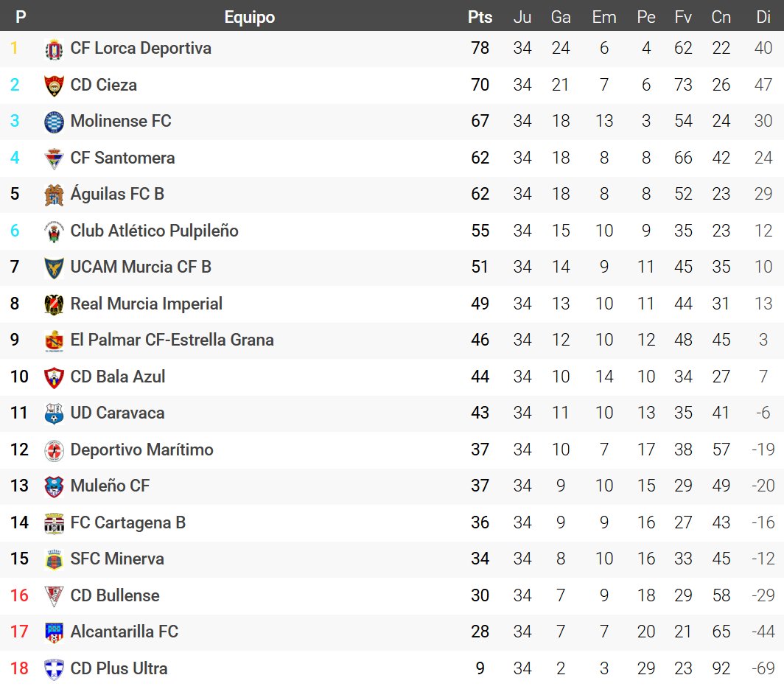784x689 pixels.
Task: Click the Molinense FC badge icon
Action: click(x=54, y=122)
